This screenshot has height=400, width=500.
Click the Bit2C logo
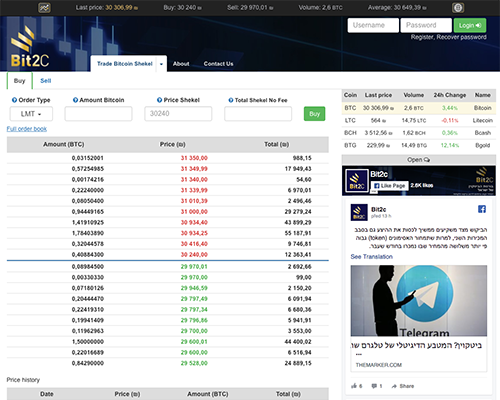tap(30, 47)
